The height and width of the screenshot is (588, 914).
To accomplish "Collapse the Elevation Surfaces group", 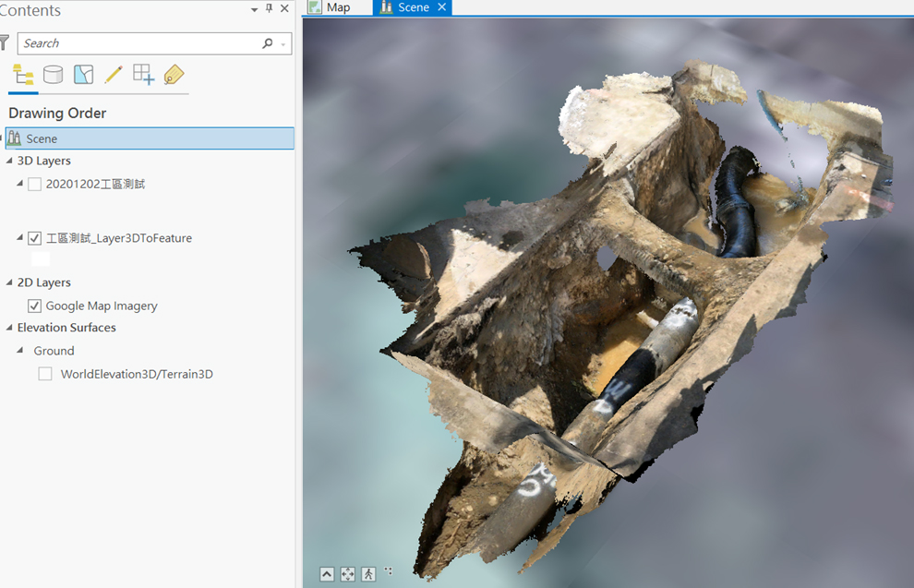I will (x=9, y=329).
